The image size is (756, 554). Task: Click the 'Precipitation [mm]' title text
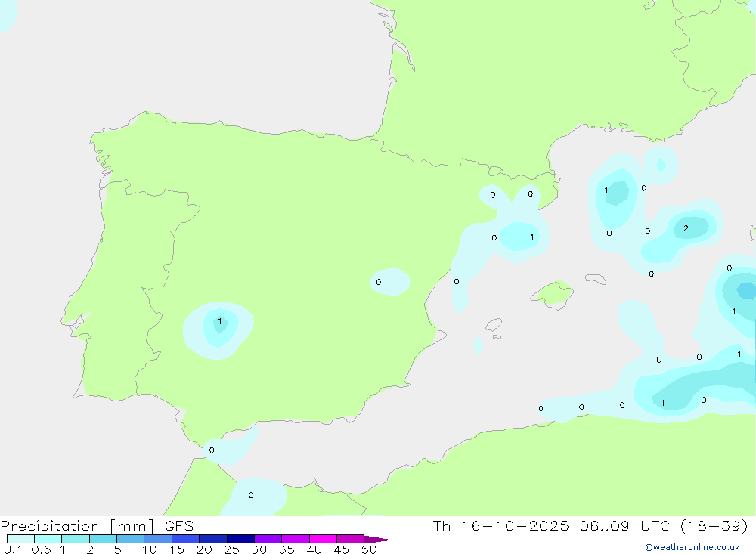pyautogui.click(x=77, y=526)
